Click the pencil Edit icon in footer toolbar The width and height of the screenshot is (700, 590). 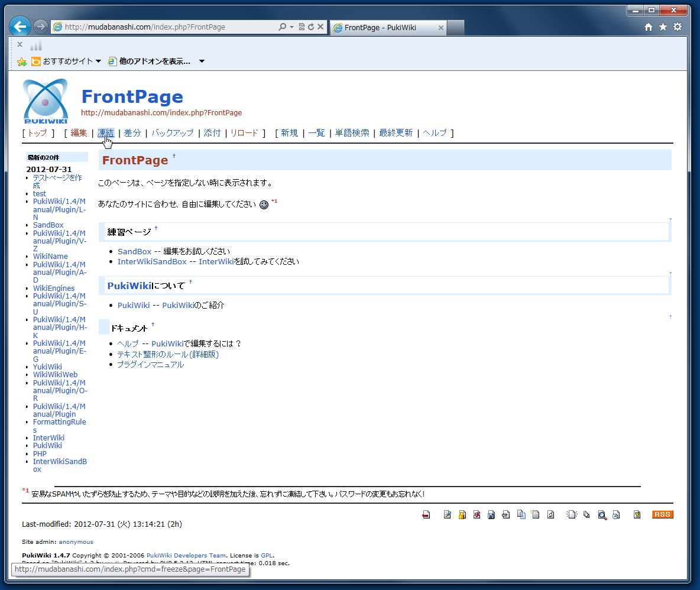(x=448, y=515)
